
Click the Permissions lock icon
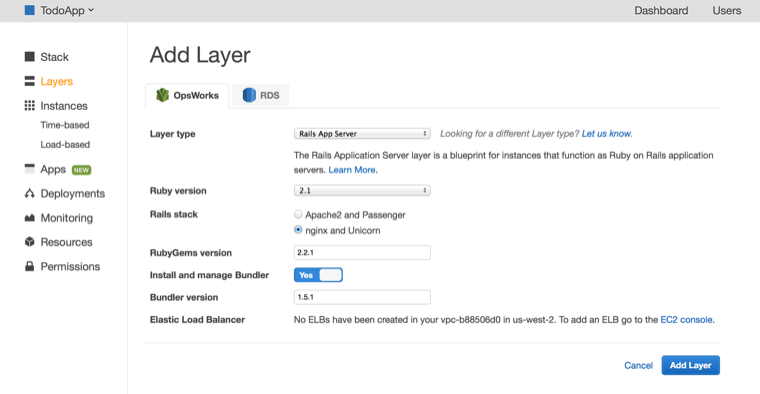coord(30,266)
